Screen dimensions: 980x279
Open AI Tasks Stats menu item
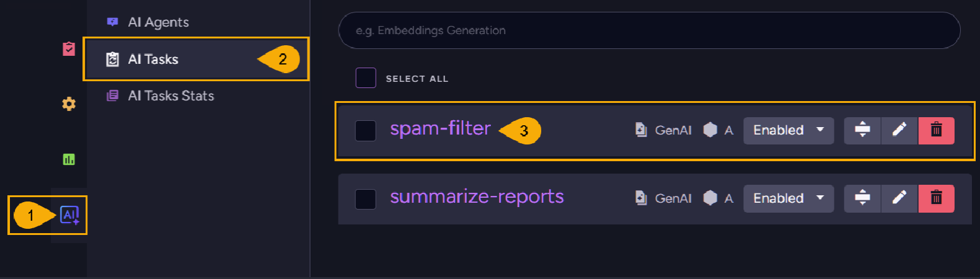(x=170, y=96)
